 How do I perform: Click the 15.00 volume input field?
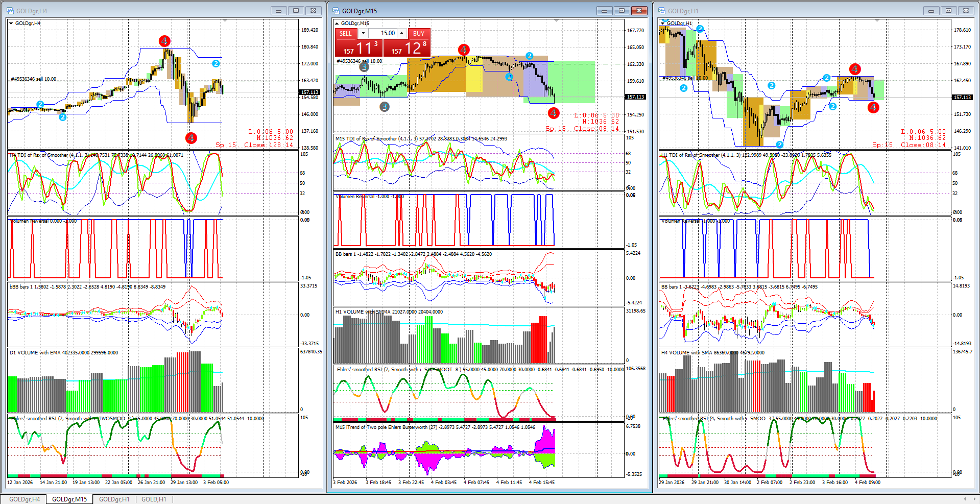(383, 33)
